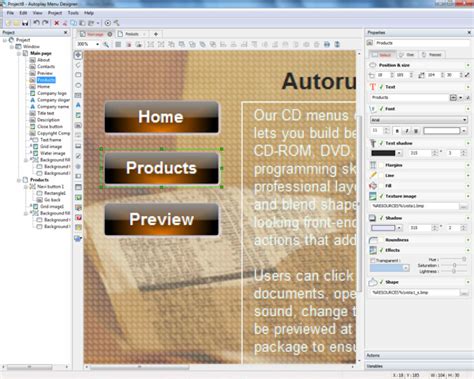Adjust the Saturation slider handle
Screen dimensions: 474x379
(x=454, y=265)
